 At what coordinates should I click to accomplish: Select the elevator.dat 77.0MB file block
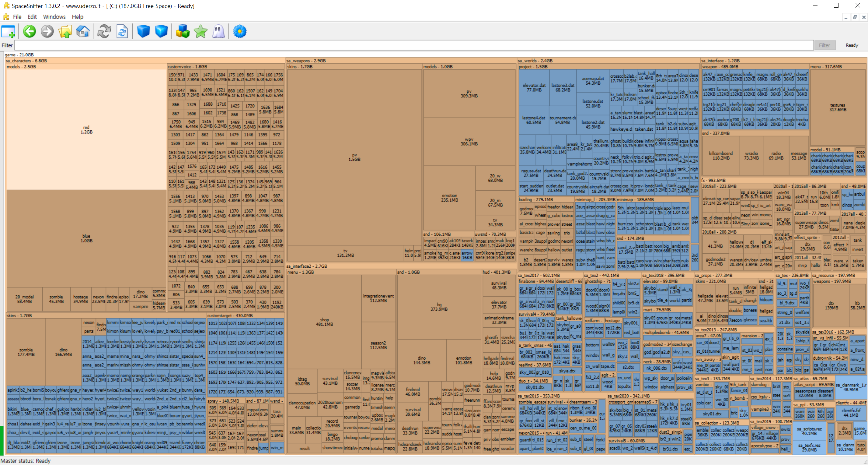[534, 88]
